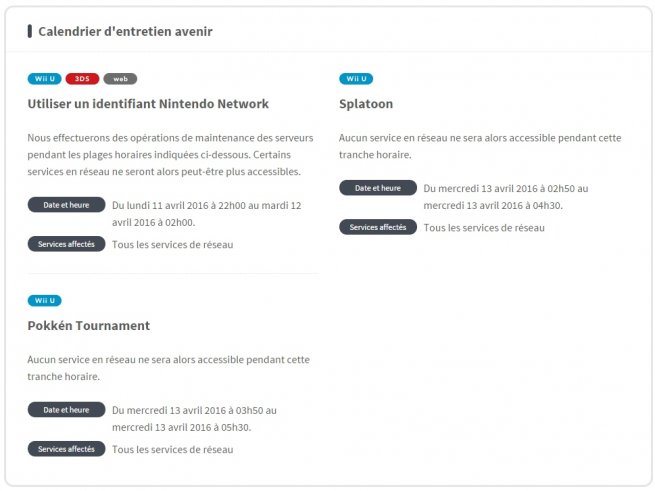Click "Services affectés" label under Nintendo Network
The width and height of the screenshot is (655, 491).
point(66,244)
